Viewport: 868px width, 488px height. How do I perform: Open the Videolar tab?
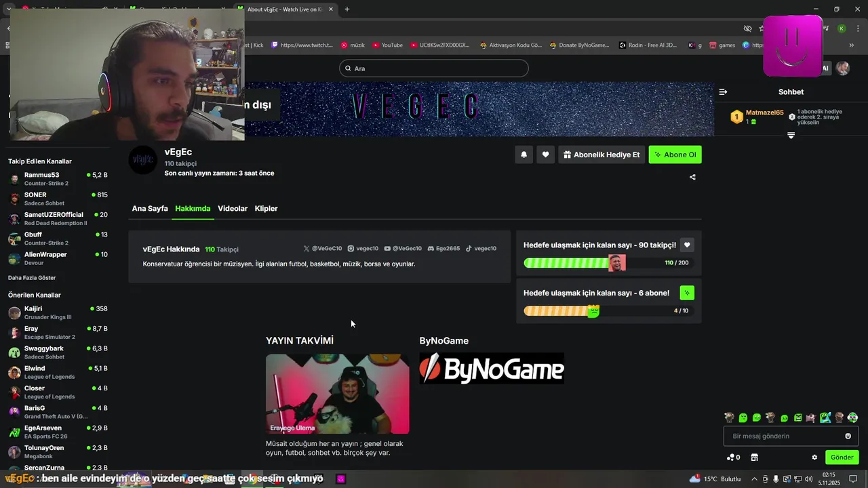point(233,209)
